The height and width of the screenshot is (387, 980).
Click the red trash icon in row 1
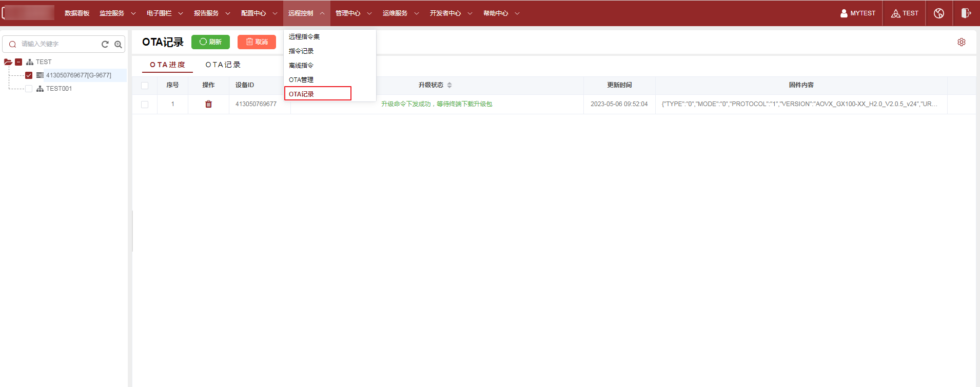[208, 104]
